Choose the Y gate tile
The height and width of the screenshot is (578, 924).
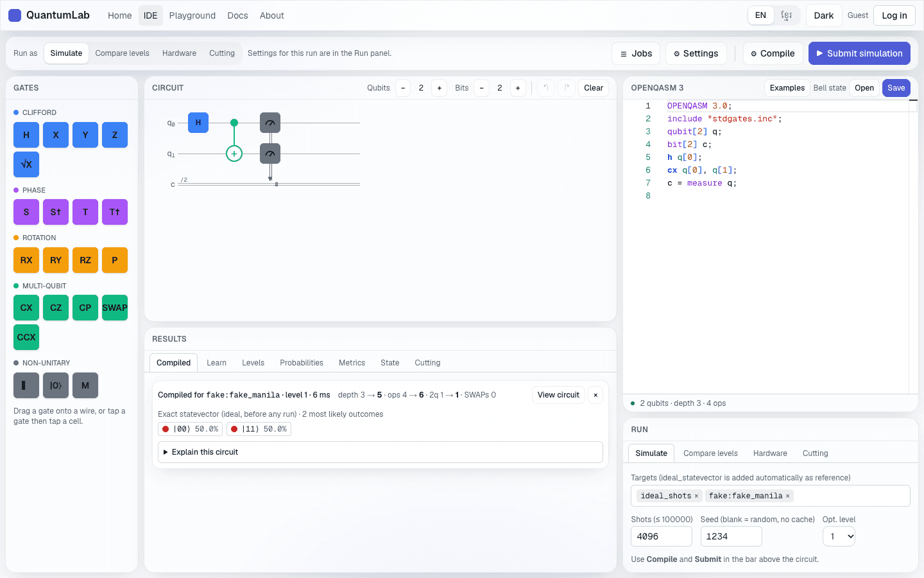(x=85, y=135)
